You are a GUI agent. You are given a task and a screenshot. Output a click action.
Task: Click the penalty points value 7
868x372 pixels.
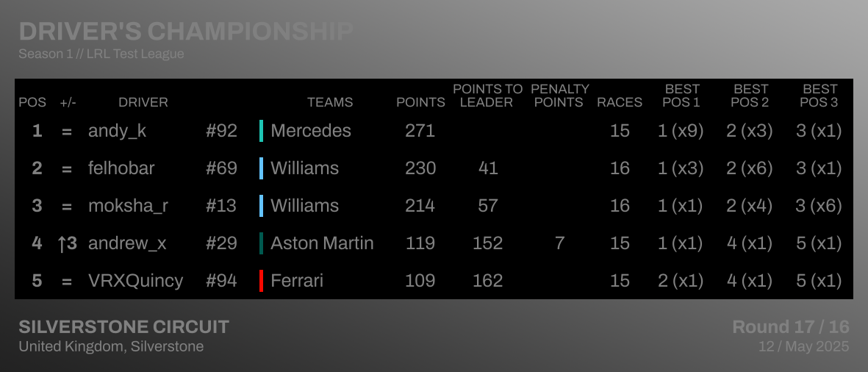point(559,243)
